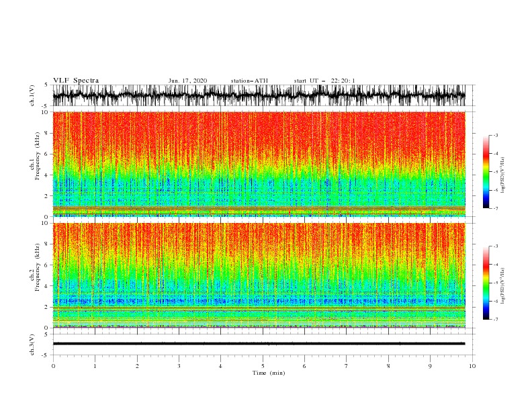
Task: Click the time axis tick label "4"
Action: point(220,366)
